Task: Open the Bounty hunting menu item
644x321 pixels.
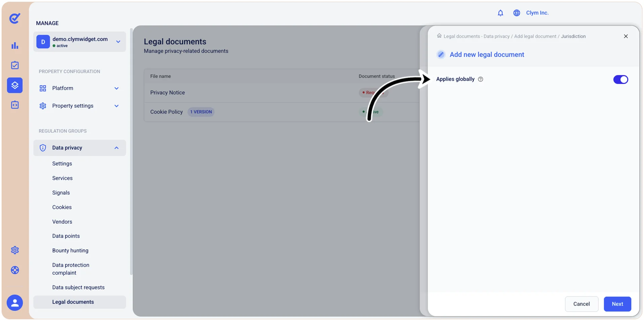Action: tap(70, 250)
